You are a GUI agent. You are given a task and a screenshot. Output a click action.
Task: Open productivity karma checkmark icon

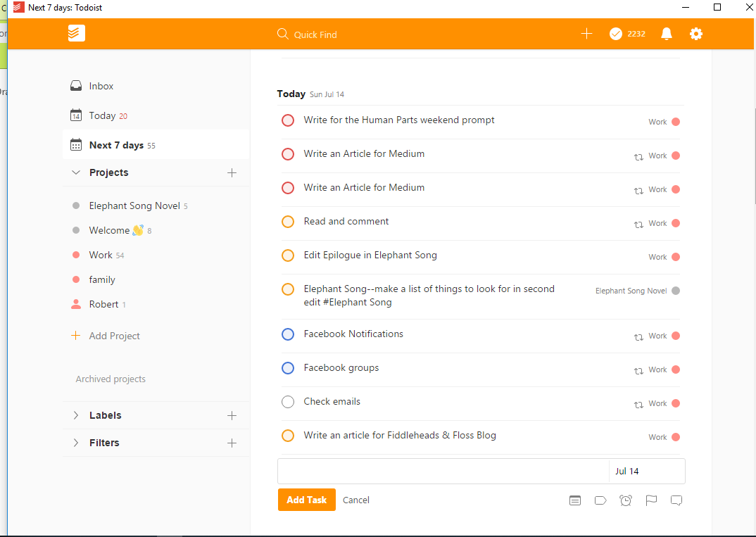616,34
